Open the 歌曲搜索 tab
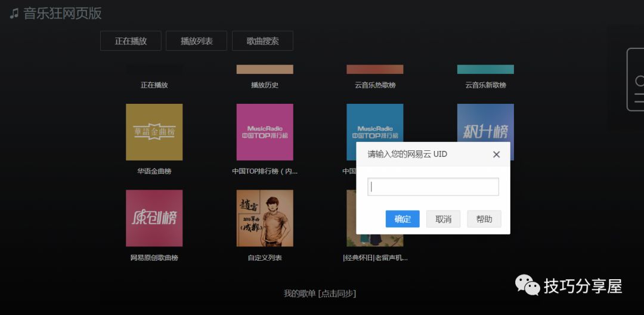Viewport: 644px width, 315px height. click(x=262, y=41)
